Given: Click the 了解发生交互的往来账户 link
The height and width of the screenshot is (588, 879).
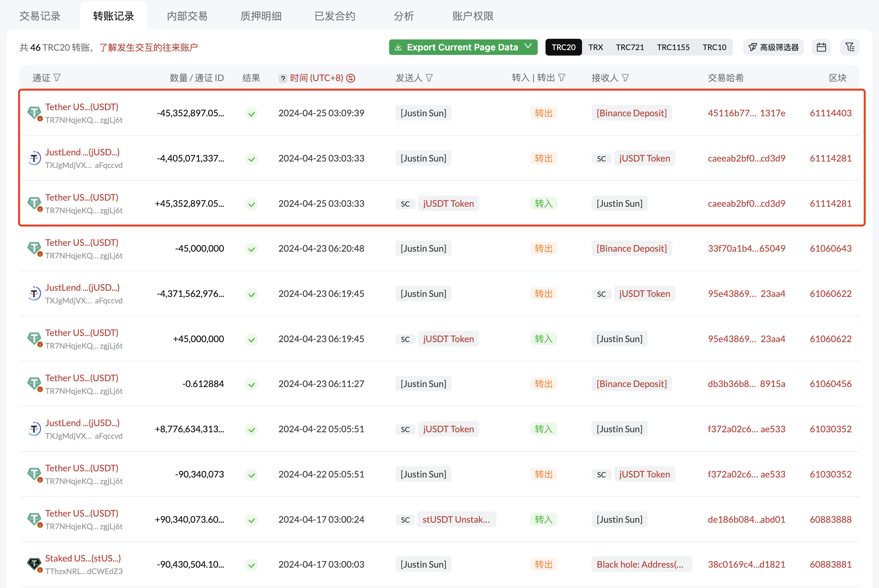Looking at the screenshot, I should click(149, 47).
